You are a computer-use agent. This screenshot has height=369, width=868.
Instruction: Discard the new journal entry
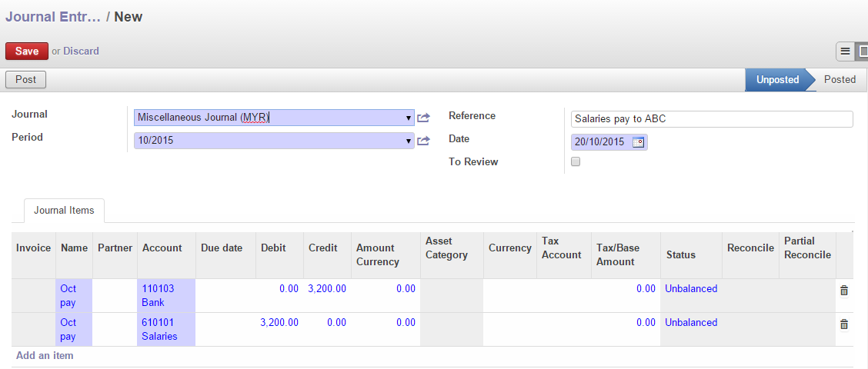point(81,51)
